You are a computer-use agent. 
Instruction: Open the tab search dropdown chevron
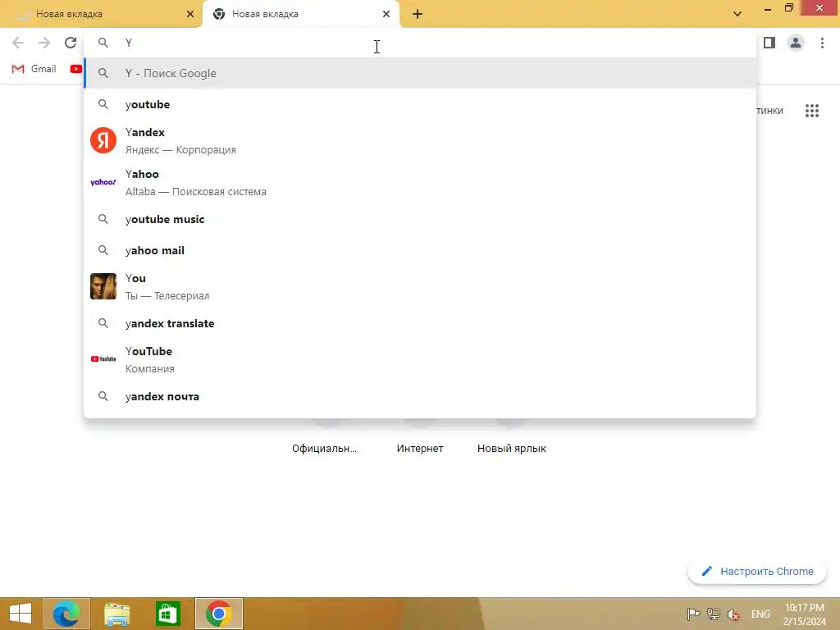pyautogui.click(x=737, y=14)
